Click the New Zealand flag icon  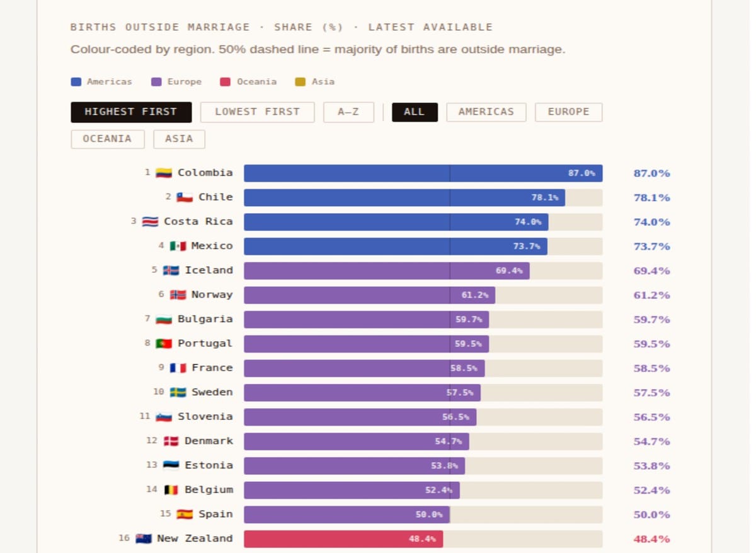click(x=144, y=538)
